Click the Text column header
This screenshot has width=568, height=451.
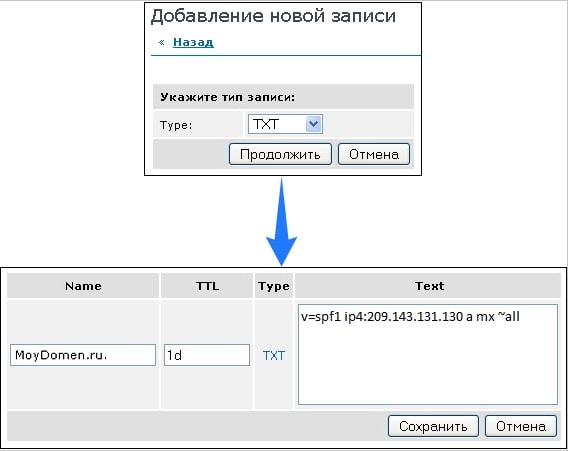click(429, 286)
